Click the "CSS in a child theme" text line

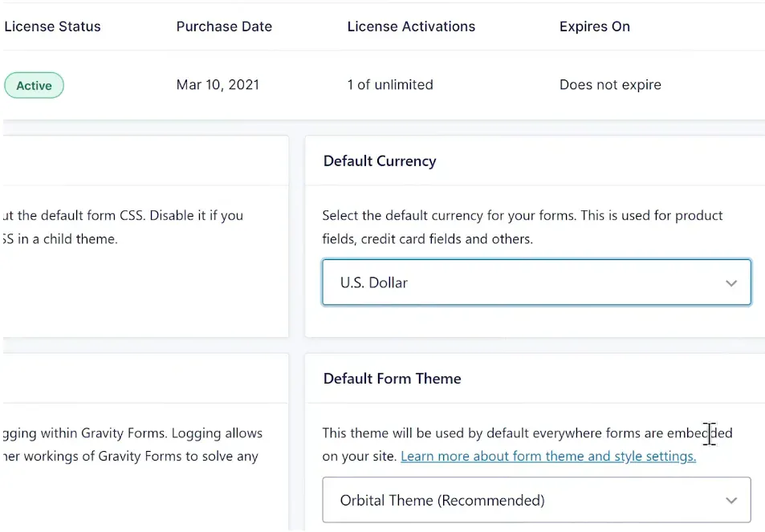pos(61,239)
